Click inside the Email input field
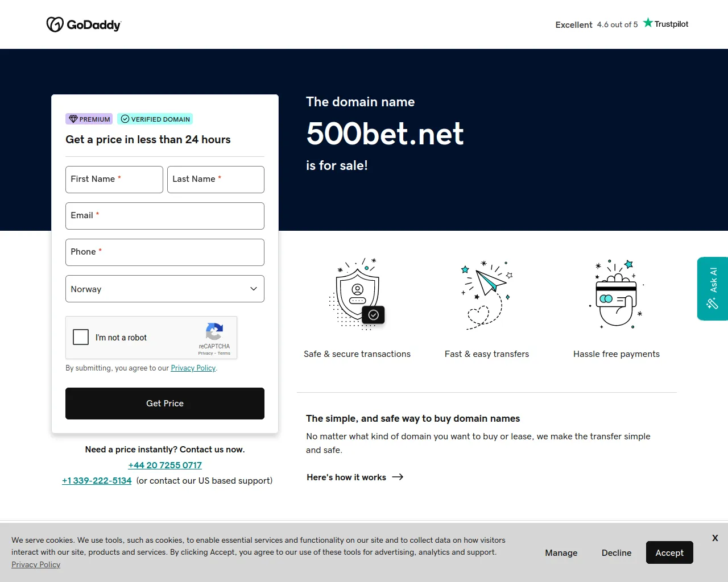Viewport: 728px width, 582px height. click(x=164, y=216)
